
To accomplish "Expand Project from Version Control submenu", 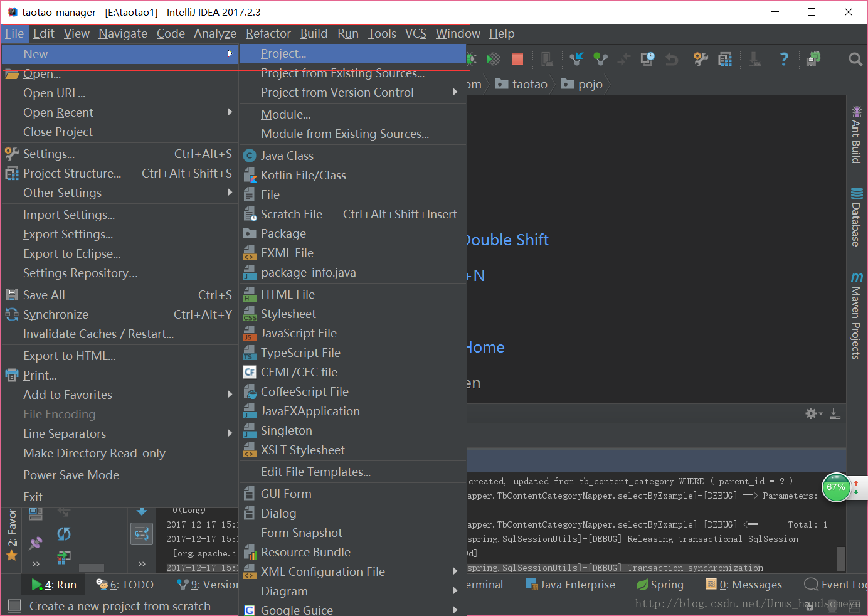I will [x=352, y=92].
